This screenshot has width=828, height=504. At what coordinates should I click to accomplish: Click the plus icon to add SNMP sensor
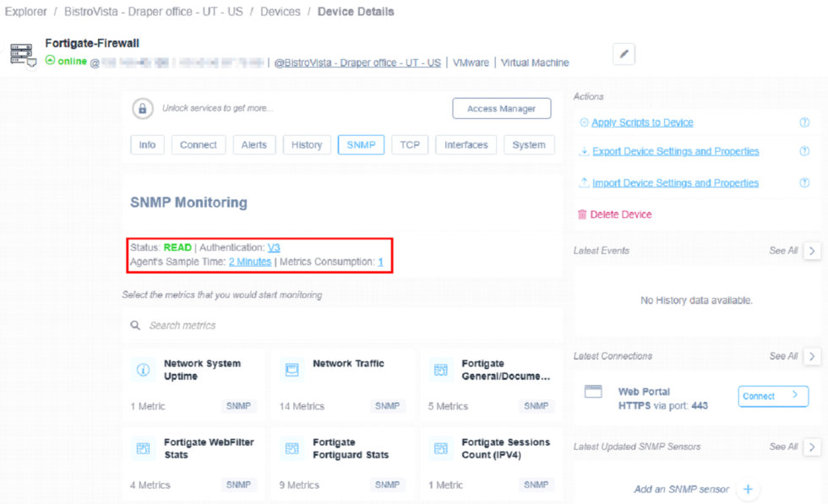click(748, 489)
